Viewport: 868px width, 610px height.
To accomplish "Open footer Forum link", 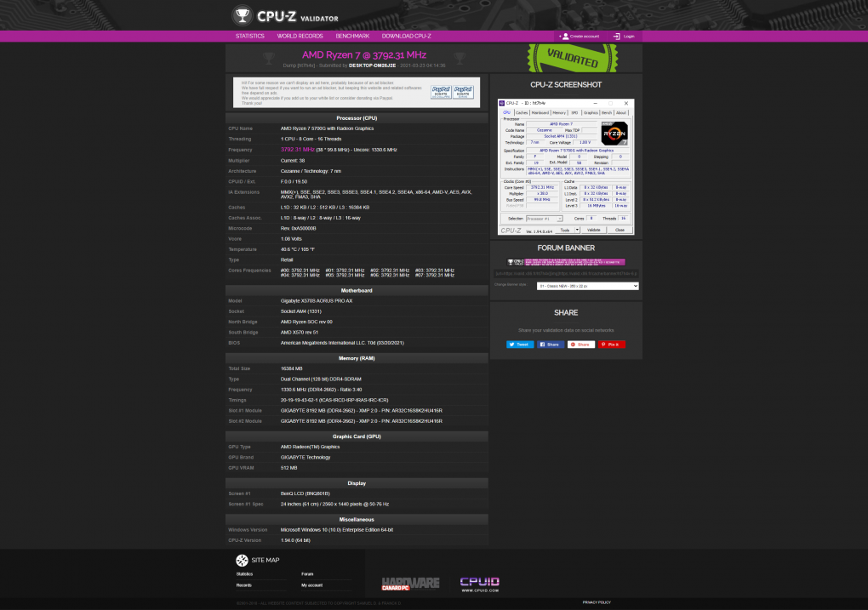I will (x=307, y=574).
